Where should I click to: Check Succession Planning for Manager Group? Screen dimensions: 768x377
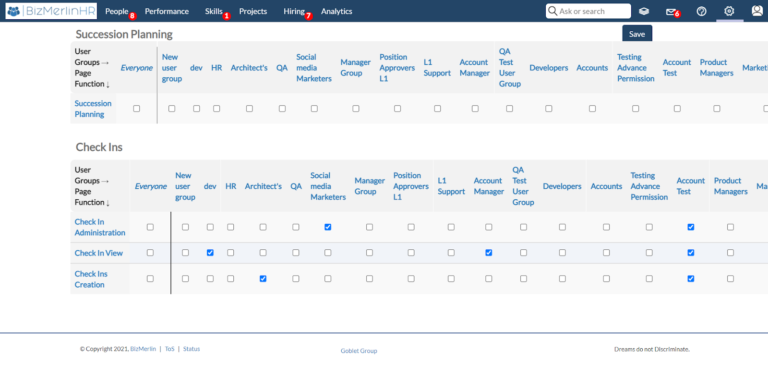pyautogui.click(x=356, y=109)
